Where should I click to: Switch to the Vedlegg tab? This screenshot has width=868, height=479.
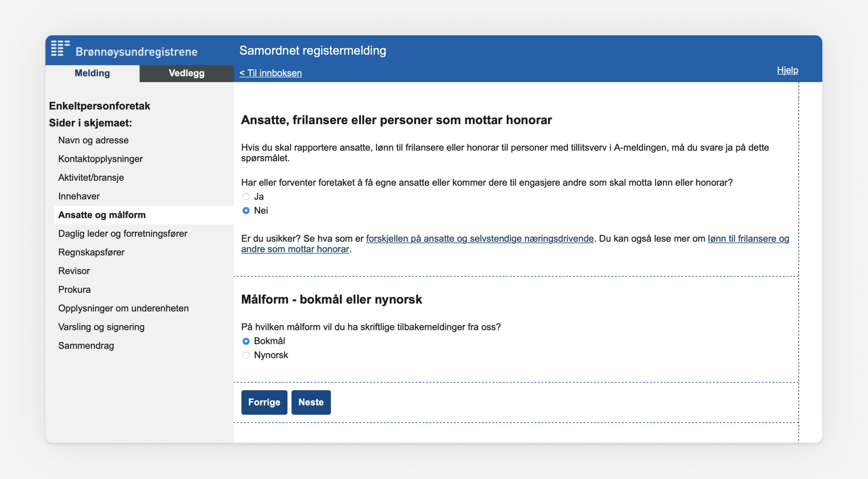(x=186, y=73)
